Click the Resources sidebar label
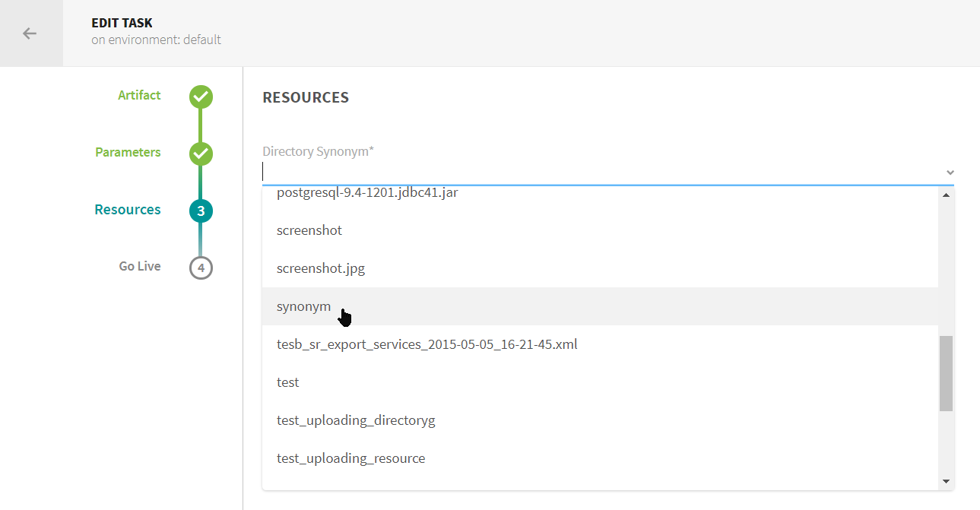Image resolution: width=980 pixels, height=510 pixels. pos(127,209)
